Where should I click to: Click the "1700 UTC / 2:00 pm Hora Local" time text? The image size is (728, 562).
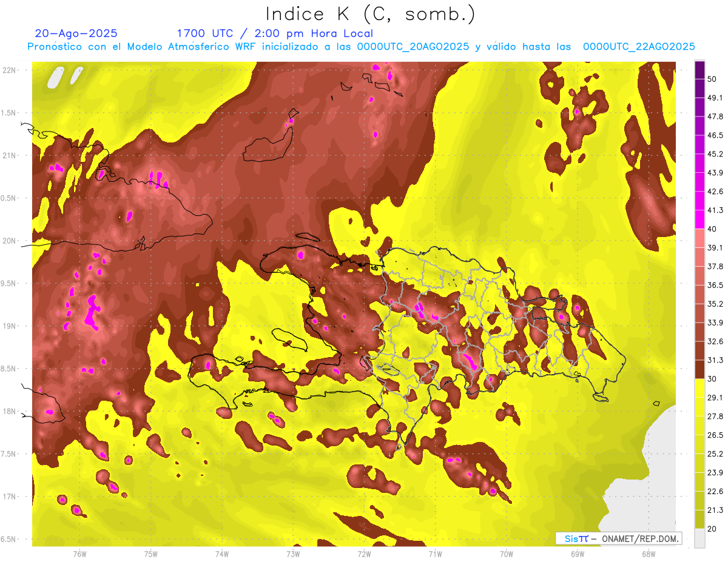275,33
